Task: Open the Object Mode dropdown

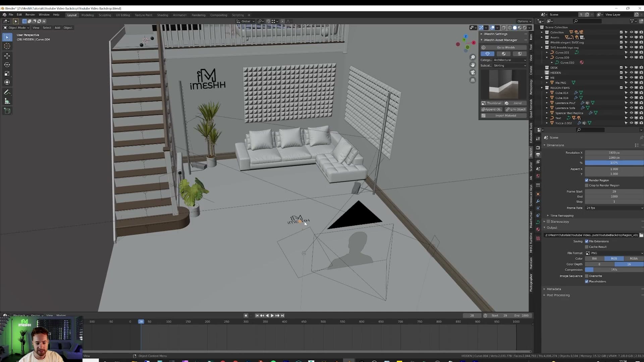Action: (x=16, y=28)
